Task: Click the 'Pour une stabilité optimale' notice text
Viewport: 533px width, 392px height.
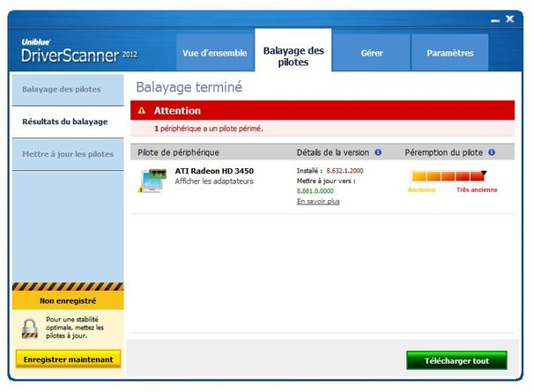Action: (75, 328)
